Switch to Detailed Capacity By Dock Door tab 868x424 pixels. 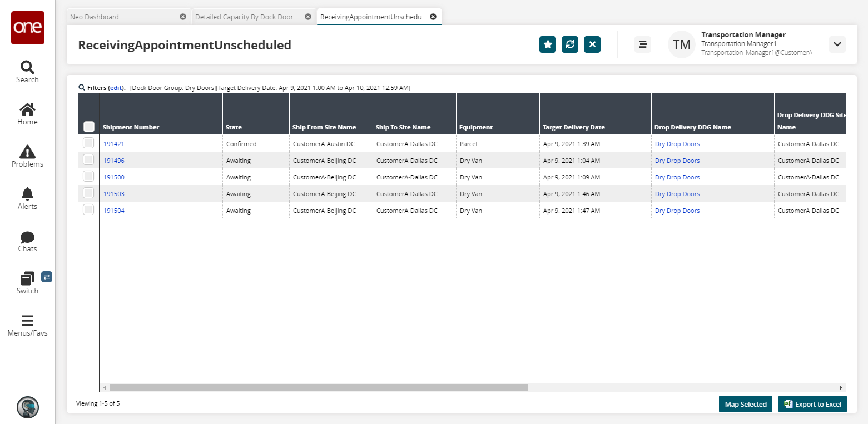click(254, 17)
